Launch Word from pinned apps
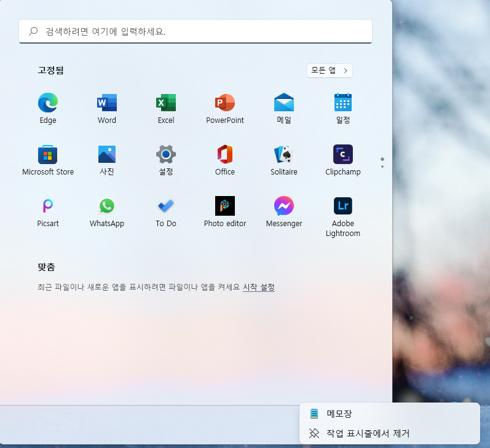 [x=107, y=108]
